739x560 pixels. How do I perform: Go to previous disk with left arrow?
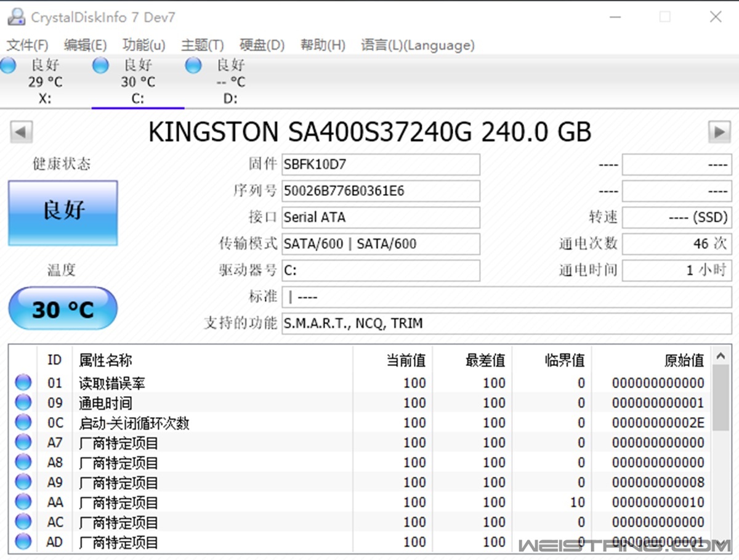click(x=22, y=132)
